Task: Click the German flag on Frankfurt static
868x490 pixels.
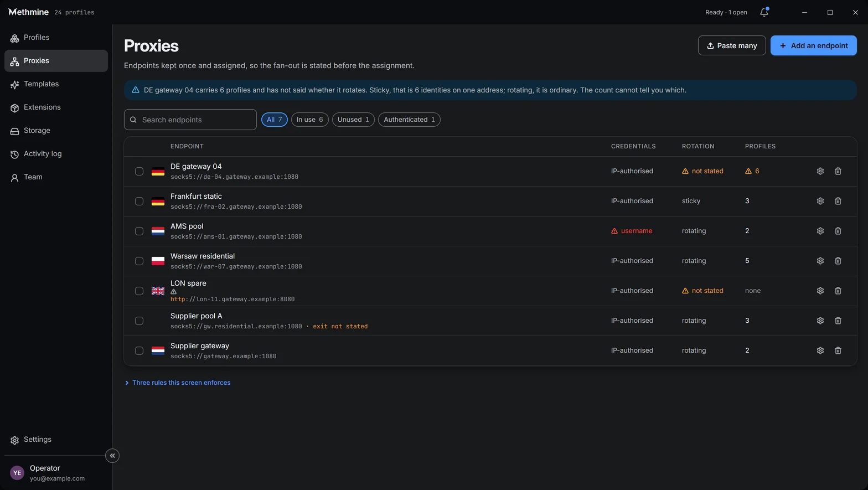Action: pos(158,202)
